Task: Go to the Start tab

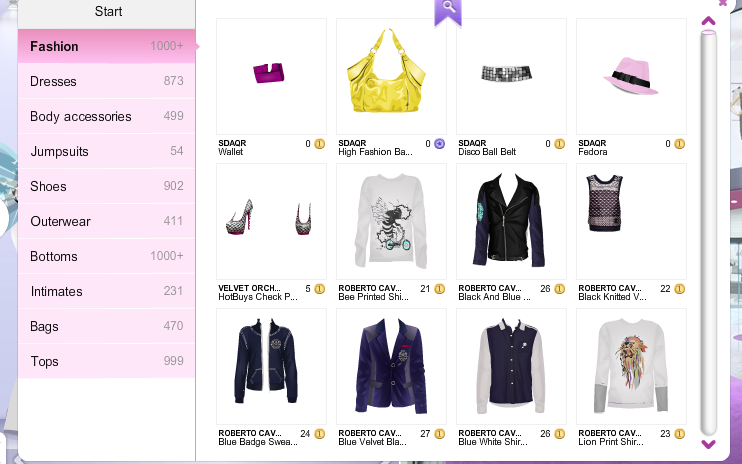Action: pyautogui.click(x=106, y=12)
